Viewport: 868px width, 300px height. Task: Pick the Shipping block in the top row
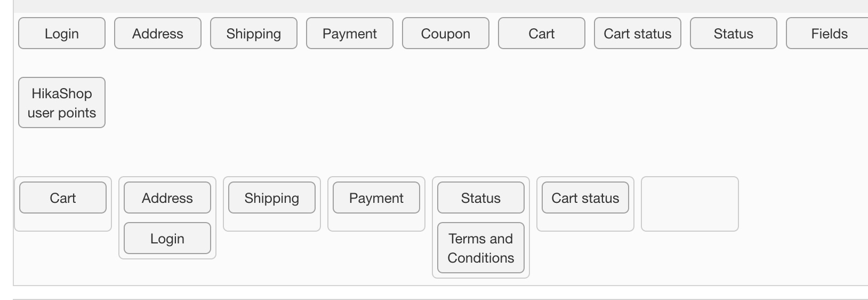(254, 34)
